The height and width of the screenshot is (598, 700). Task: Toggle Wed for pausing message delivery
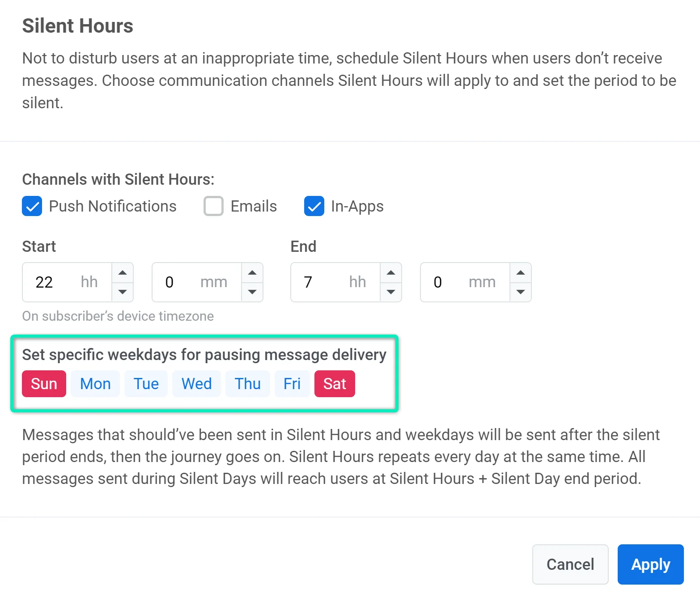point(196,384)
